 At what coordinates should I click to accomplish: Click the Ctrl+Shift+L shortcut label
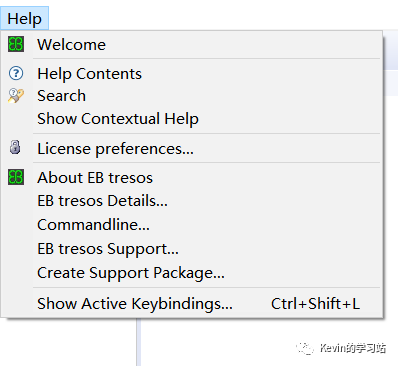(x=315, y=304)
